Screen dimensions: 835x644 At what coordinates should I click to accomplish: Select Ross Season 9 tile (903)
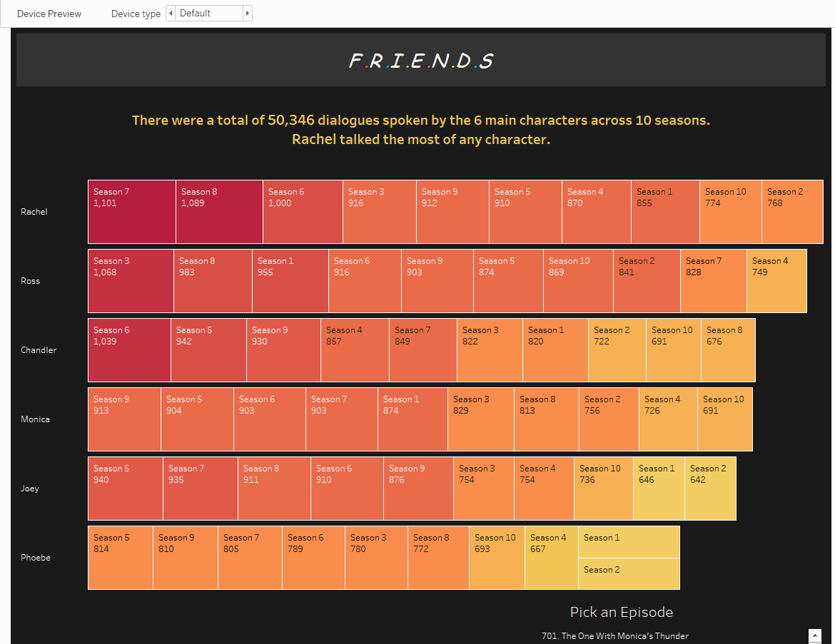pos(437,281)
